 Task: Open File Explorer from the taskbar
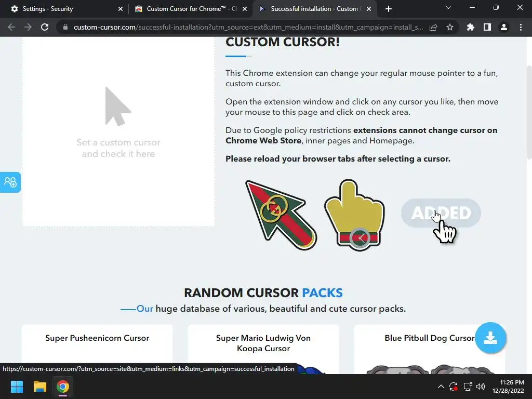pyautogui.click(x=39, y=387)
